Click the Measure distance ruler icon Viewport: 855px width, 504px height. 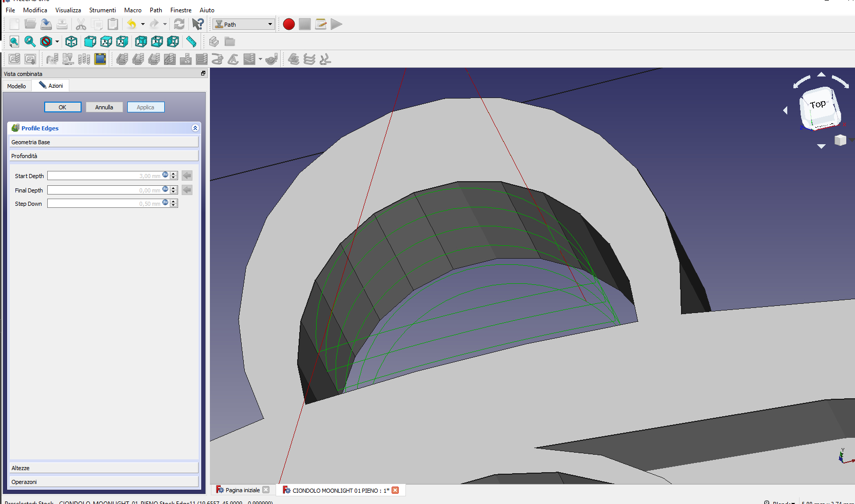(x=191, y=42)
